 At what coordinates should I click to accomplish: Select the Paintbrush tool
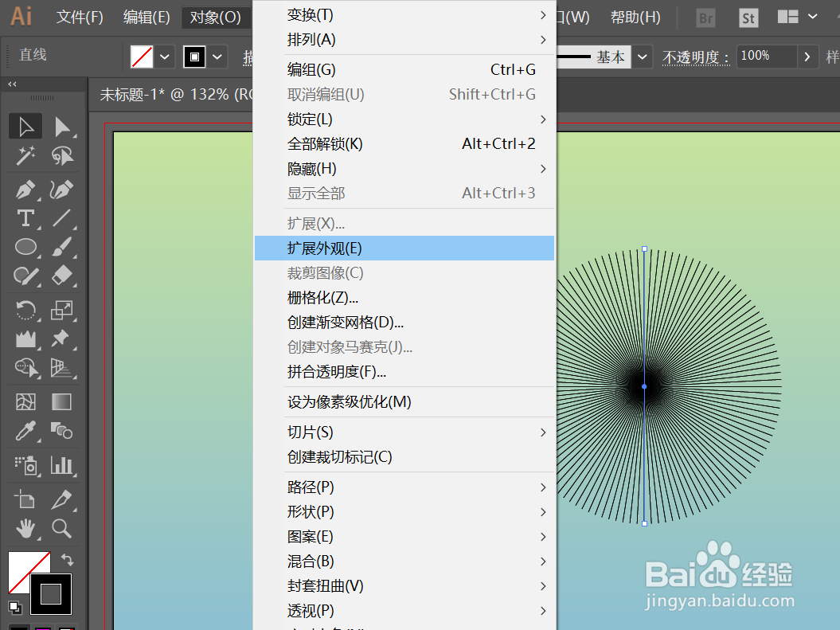[x=62, y=247]
